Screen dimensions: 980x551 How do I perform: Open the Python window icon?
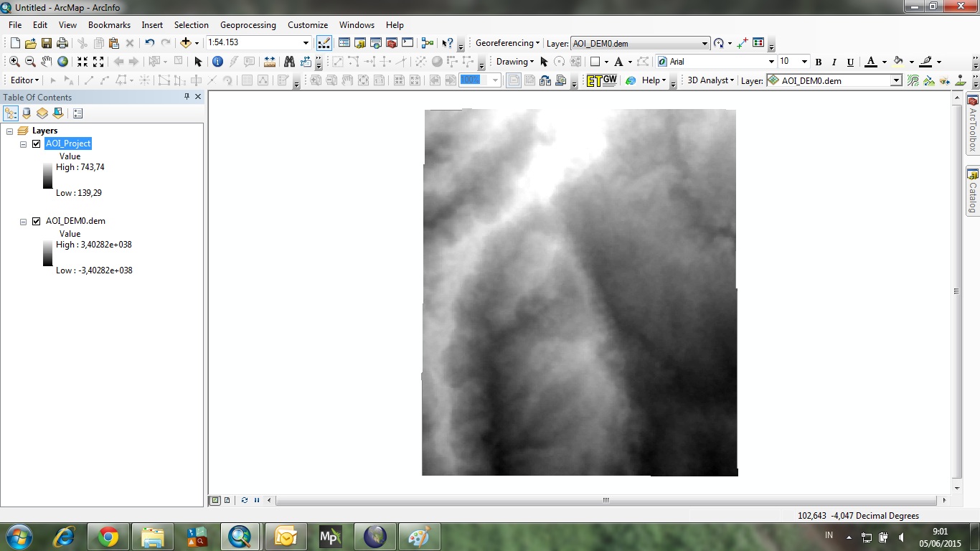click(407, 43)
